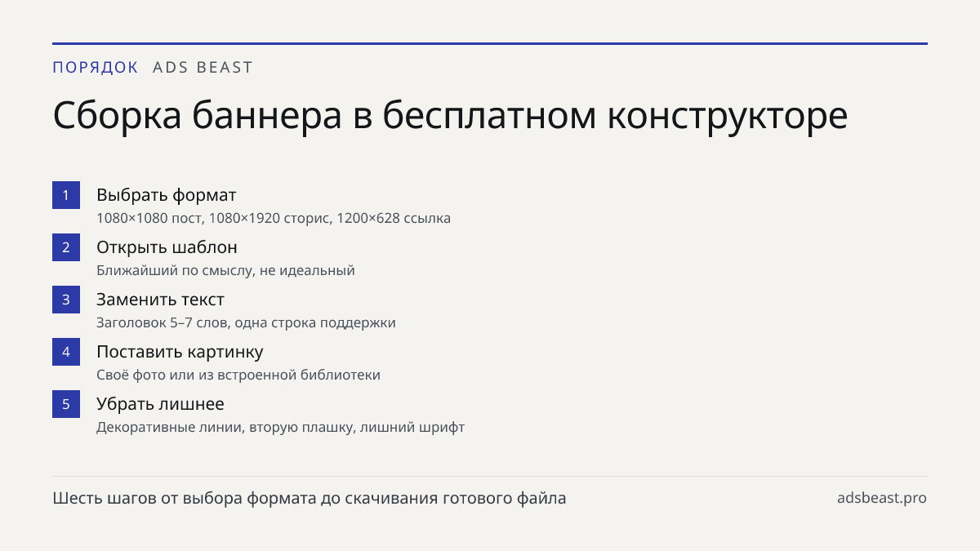Image resolution: width=980 pixels, height=551 pixels.
Task: Click step number badge 3
Action: [66, 300]
